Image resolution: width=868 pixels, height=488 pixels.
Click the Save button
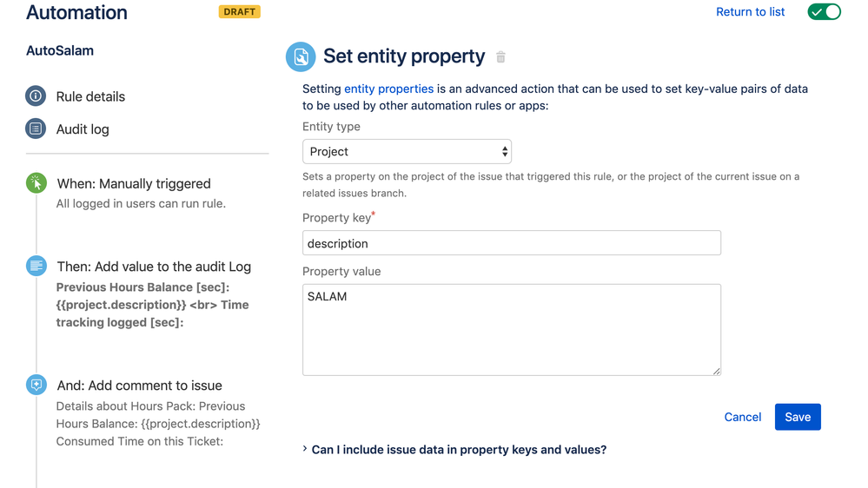click(x=798, y=417)
